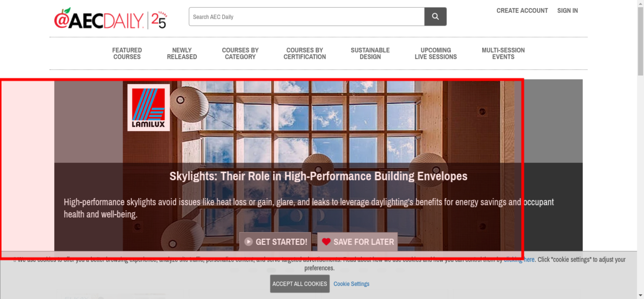Open Cookie Settings link
644x299 pixels.
click(x=351, y=284)
